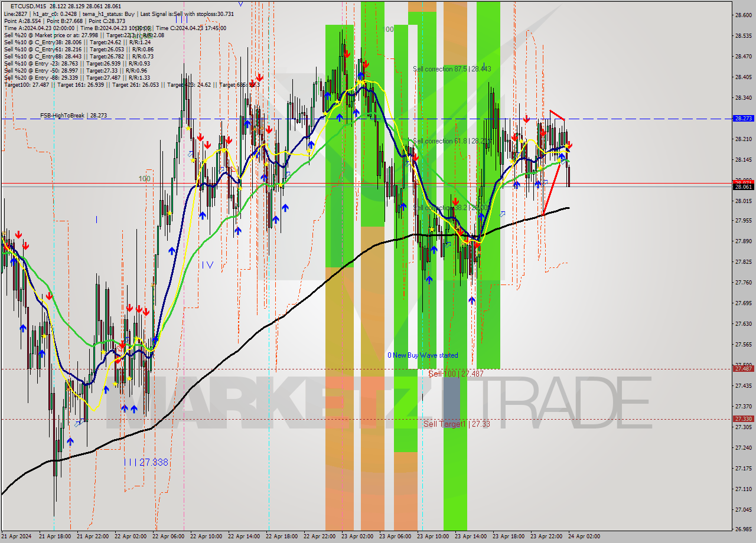The height and width of the screenshot is (543, 756).
Task: Click the 28.015 price axis label
Action: [743, 201]
